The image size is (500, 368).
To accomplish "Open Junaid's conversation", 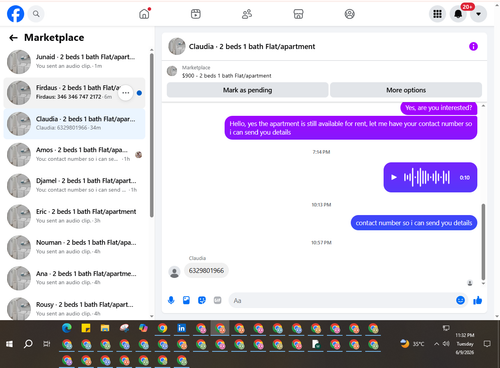I will click(74, 62).
